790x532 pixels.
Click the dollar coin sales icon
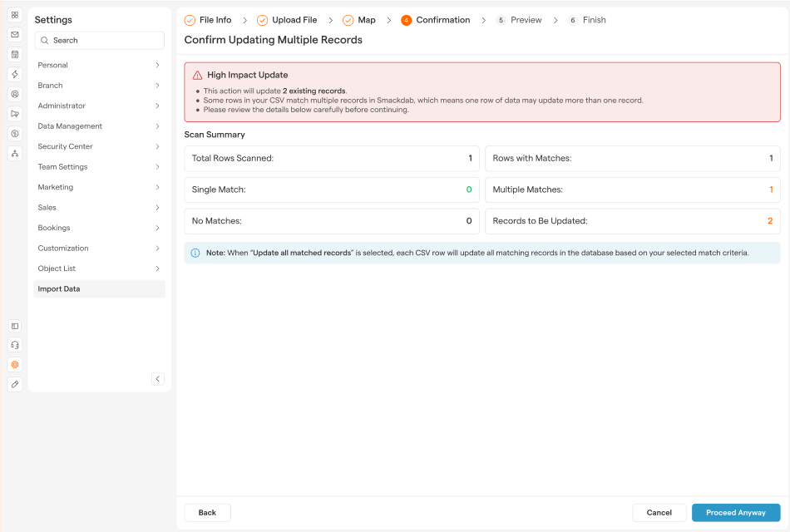click(x=15, y=134)
